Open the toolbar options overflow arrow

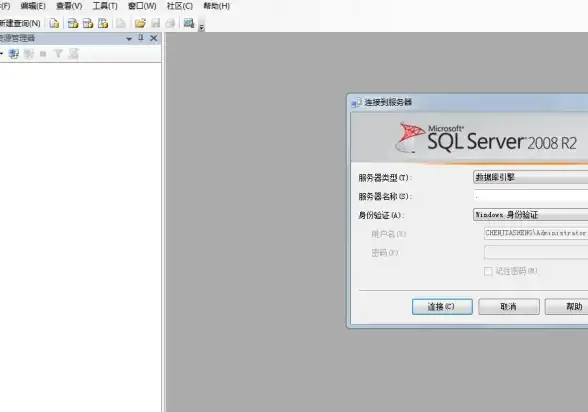coord(201,27)
